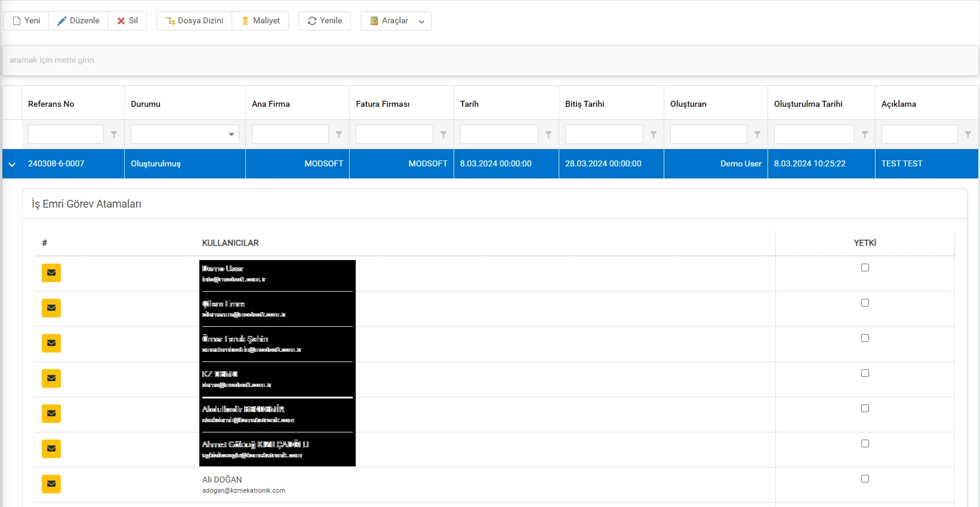Click the Bitiş Tarihi filter input
980x507 pixels.
tap(604, 134)
